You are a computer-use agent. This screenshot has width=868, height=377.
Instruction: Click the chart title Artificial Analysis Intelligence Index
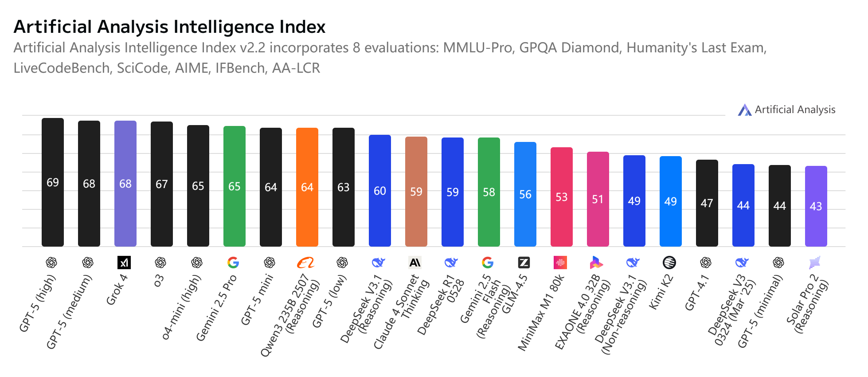[x=169, y=27]
